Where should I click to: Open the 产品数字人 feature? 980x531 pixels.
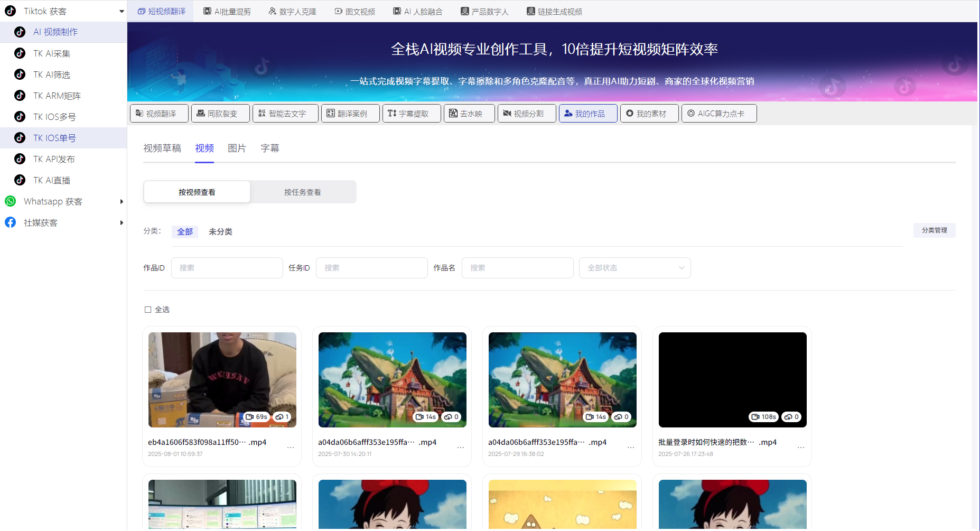(484, 11)
